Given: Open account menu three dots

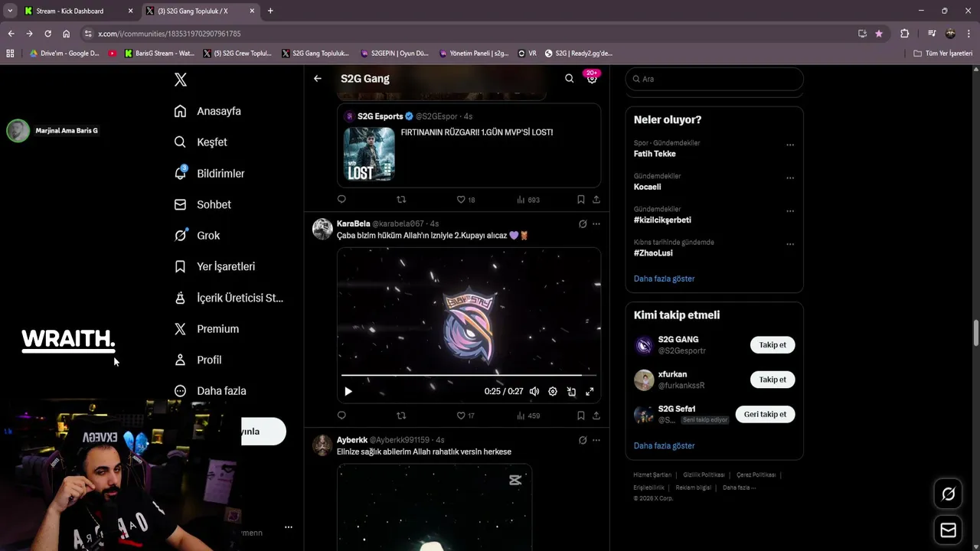Looking at the screenshot, I should (x=289, y=527).
